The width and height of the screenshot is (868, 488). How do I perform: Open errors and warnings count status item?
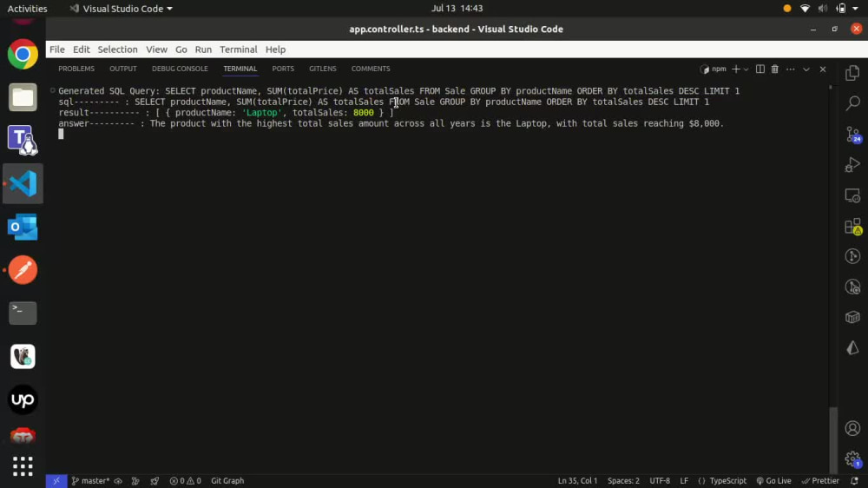click(x=186, y=481)
